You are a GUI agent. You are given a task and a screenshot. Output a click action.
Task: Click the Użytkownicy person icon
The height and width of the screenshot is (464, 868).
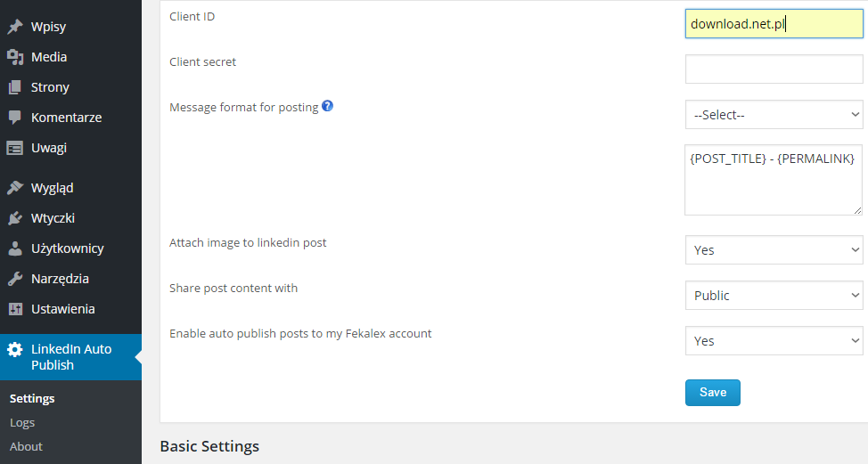coord(15,248)
